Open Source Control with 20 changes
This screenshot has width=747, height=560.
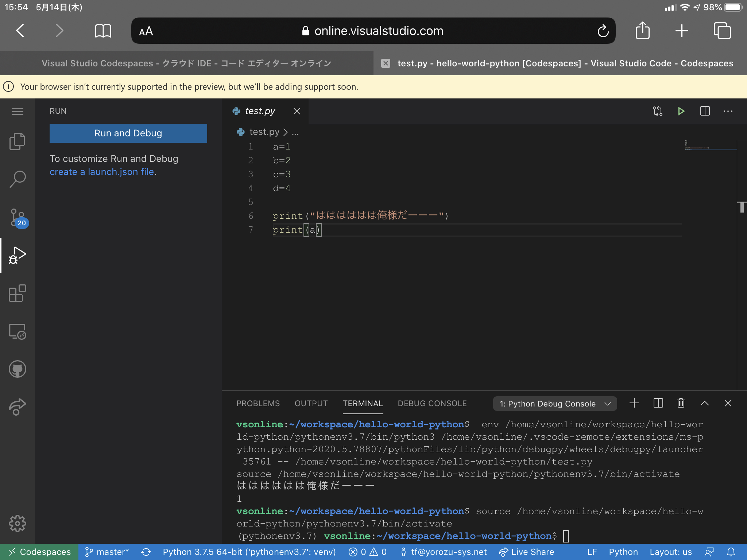[x=18, y=218]
